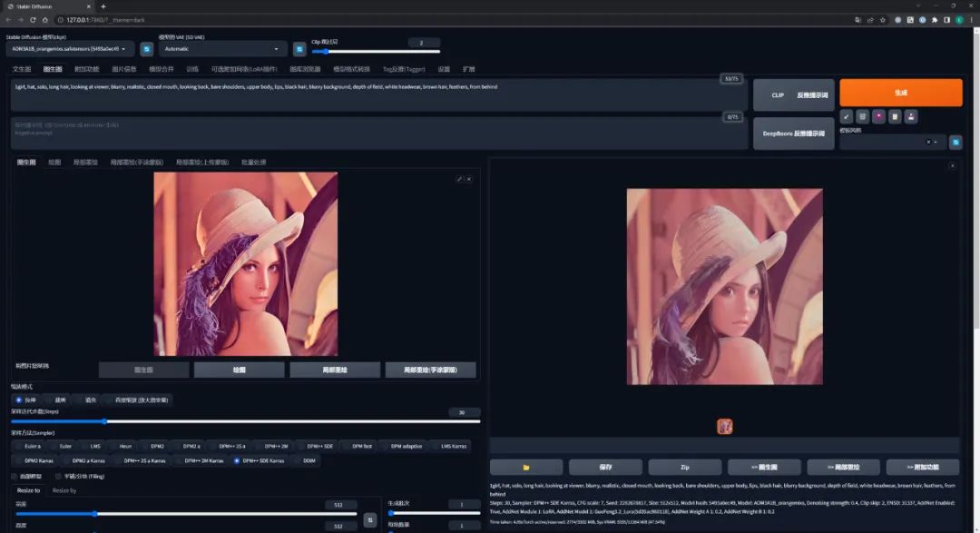Viewport: 980px width, 533px height.
Task: Click the Zip button
Action: click(x=685, y=468)
